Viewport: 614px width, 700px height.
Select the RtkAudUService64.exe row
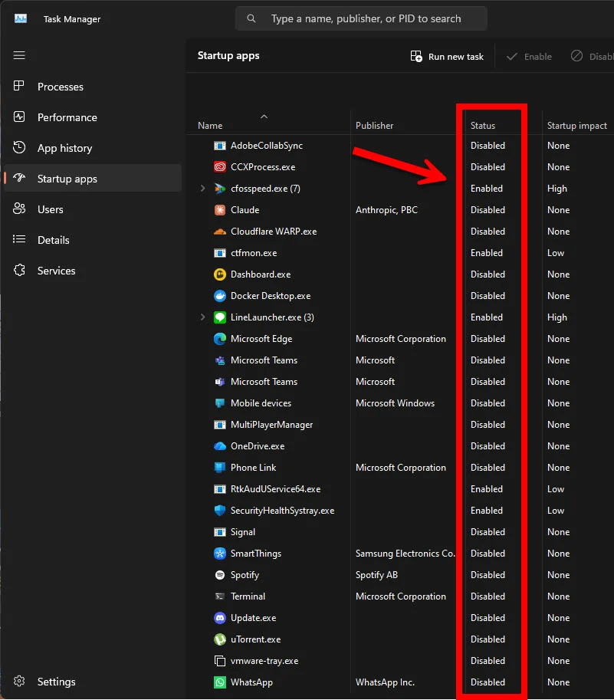(402, 489)
